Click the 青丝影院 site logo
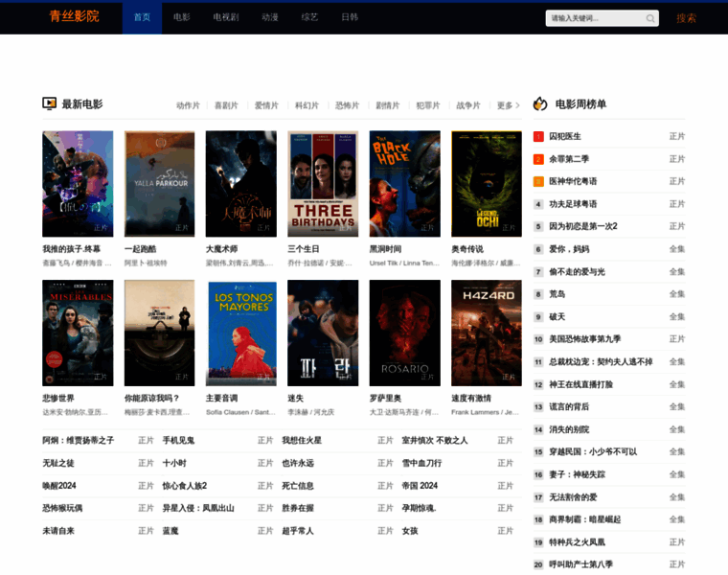 click(75, 16)
